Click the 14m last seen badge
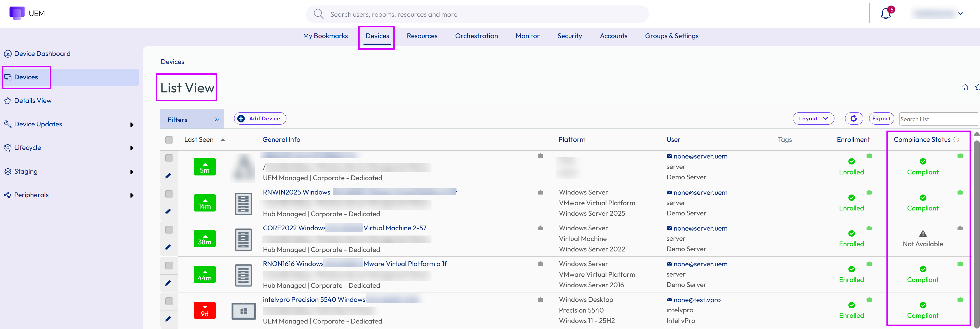 (x=205, y=203)
